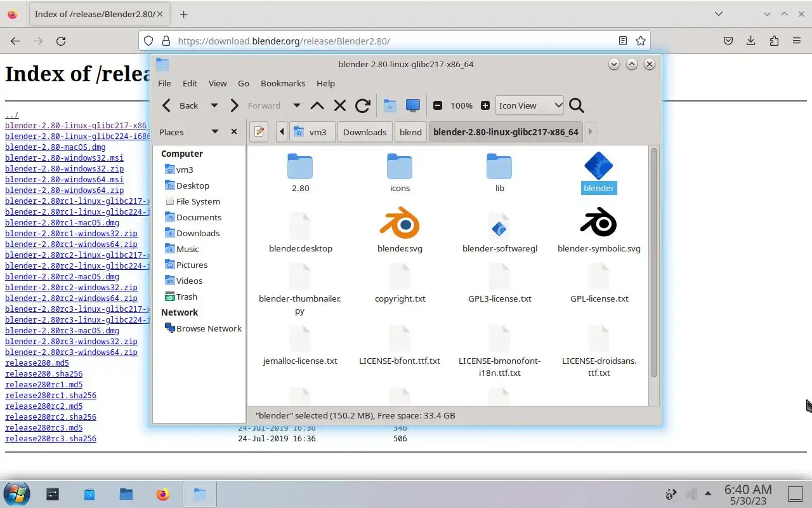Zoom out with the minus button
Image resolution: width=812 pixels, height=508 pixels.
438,105
